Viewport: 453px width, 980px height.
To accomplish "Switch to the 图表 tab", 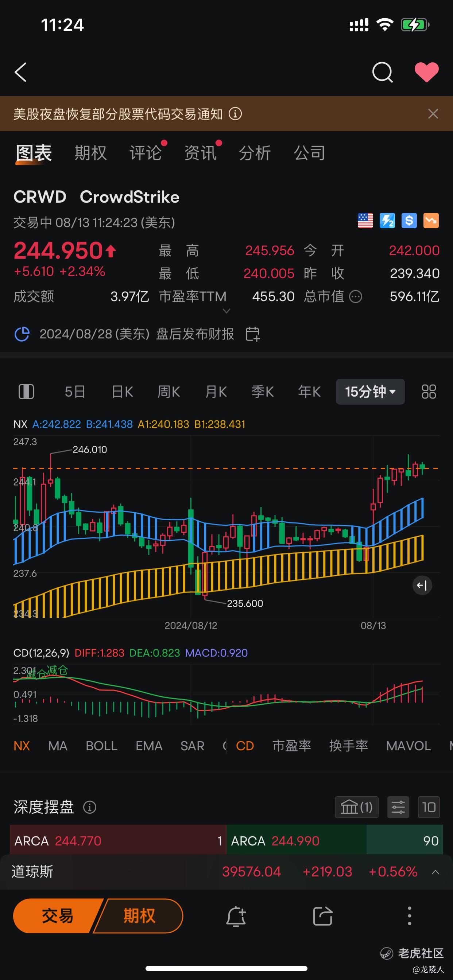I will [34, 153].
